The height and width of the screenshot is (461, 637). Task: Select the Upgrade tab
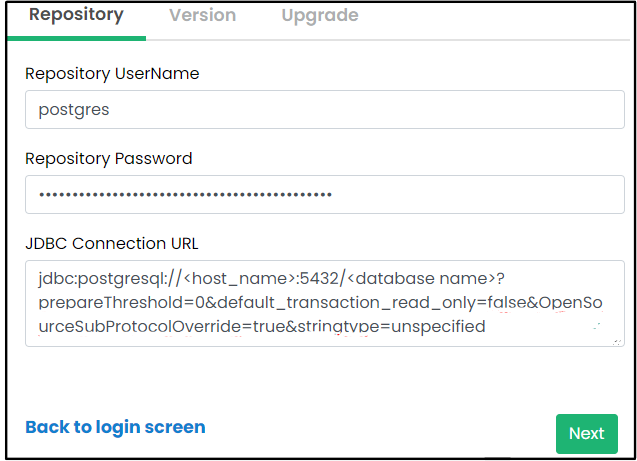(319, 16)
